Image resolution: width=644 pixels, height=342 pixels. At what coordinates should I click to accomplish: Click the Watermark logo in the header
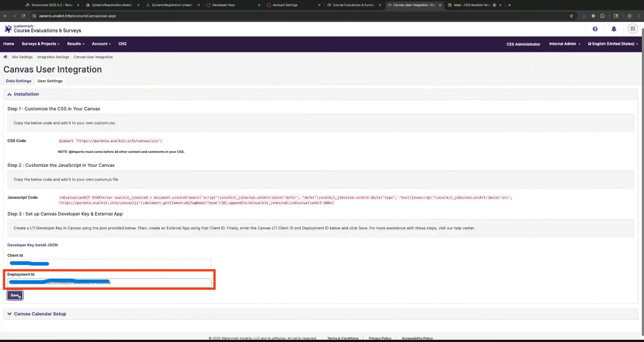pos(43,29)
